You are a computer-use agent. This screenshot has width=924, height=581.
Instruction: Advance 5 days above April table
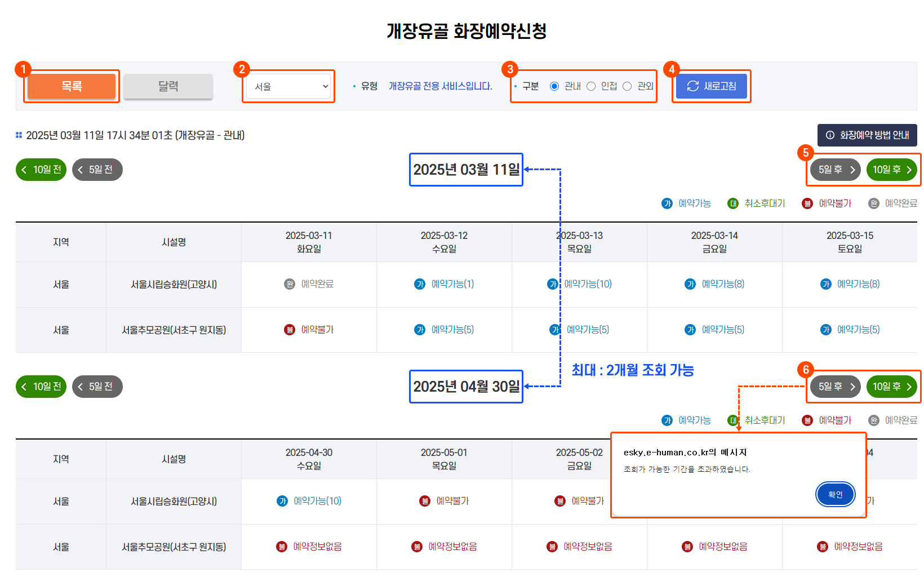836,387
